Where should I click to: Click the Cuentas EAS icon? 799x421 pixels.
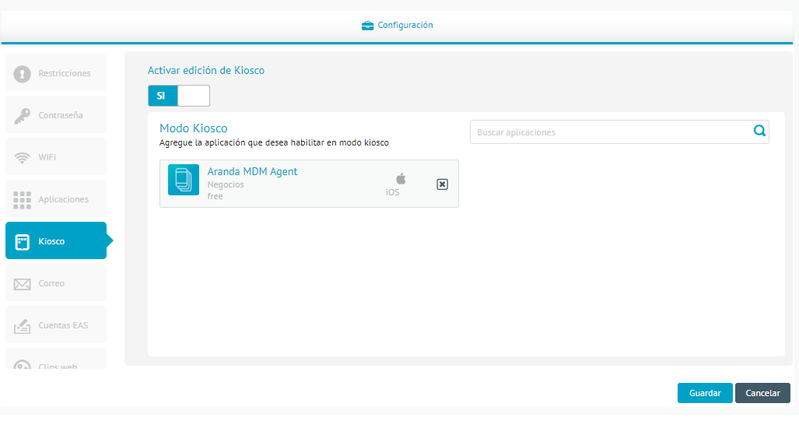[22, 326]
